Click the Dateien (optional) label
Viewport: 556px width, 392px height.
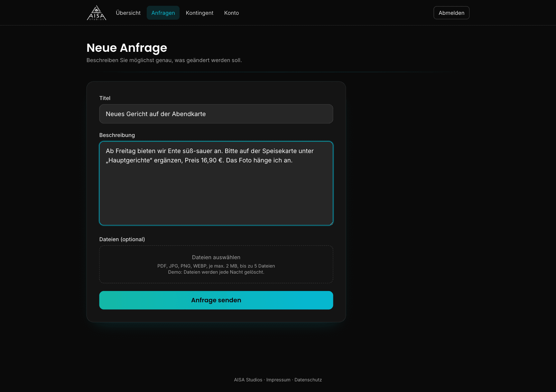122,239
